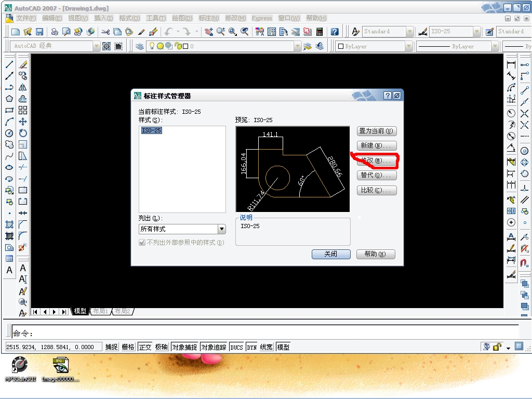Click the 替代(O)... button
Viewport: 532px width, 399px height.
pyautogui.click(x=377, y=175)
